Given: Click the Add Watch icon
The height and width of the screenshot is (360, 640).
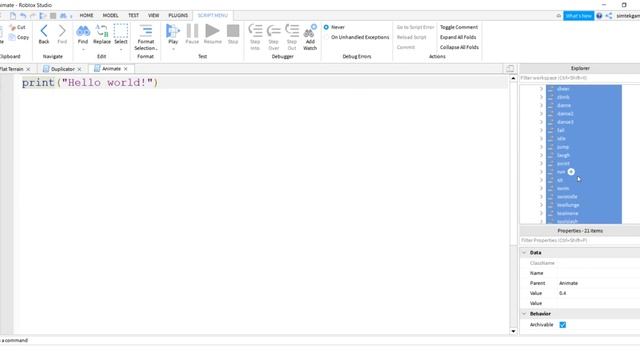Looking at the screenshot, I should click(310, 31).
